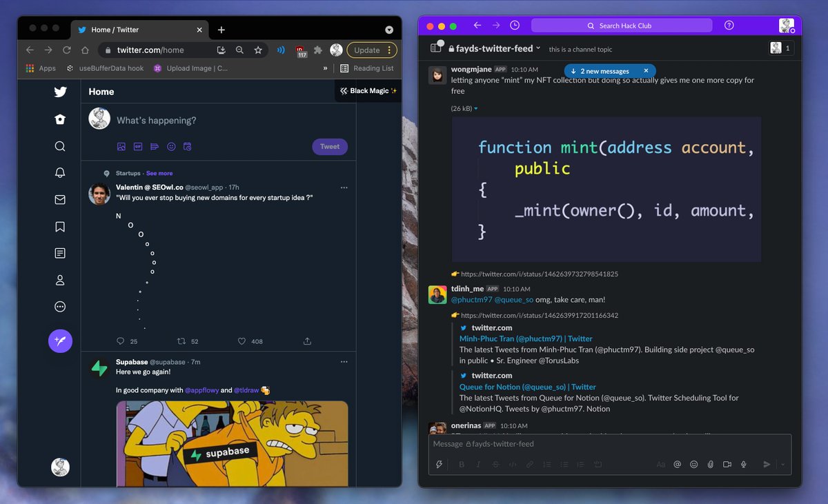
Task: Open emoji picker in Slack composer
Action: point(694,465)
